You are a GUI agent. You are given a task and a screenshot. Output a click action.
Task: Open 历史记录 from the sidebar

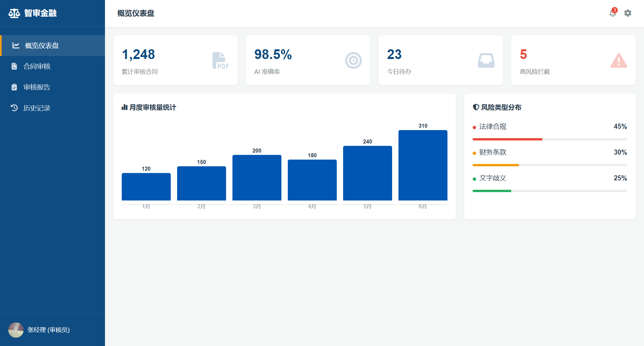(37, 108)
